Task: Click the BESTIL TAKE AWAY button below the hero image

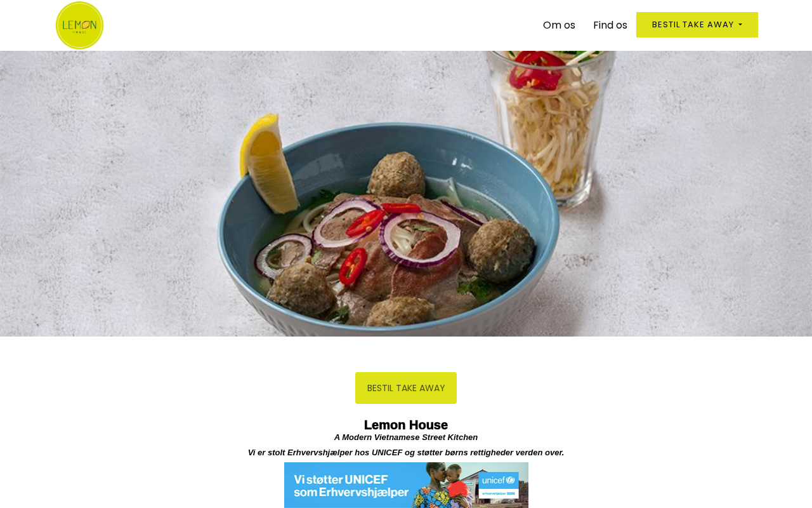Action: tap(406, 388)
